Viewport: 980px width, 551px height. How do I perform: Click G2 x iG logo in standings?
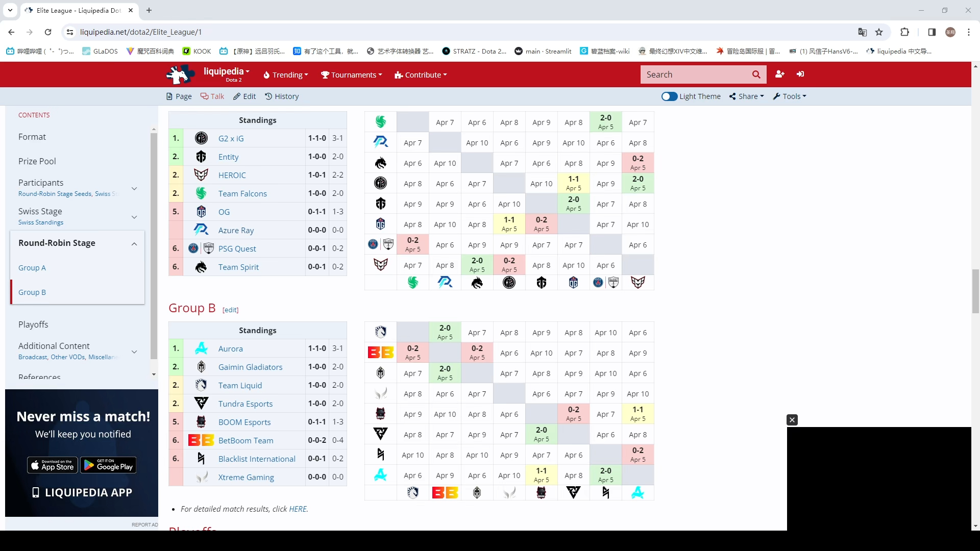click(201, 138)
